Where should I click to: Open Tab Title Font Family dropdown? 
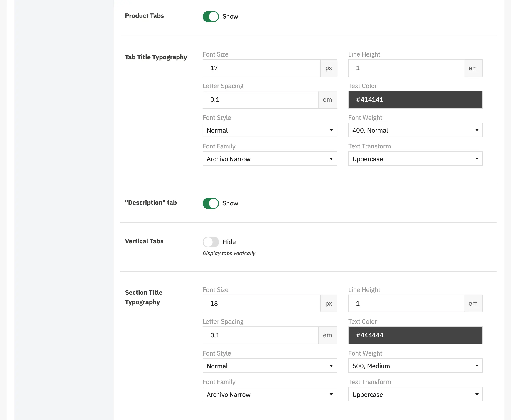tap(270, 159)
